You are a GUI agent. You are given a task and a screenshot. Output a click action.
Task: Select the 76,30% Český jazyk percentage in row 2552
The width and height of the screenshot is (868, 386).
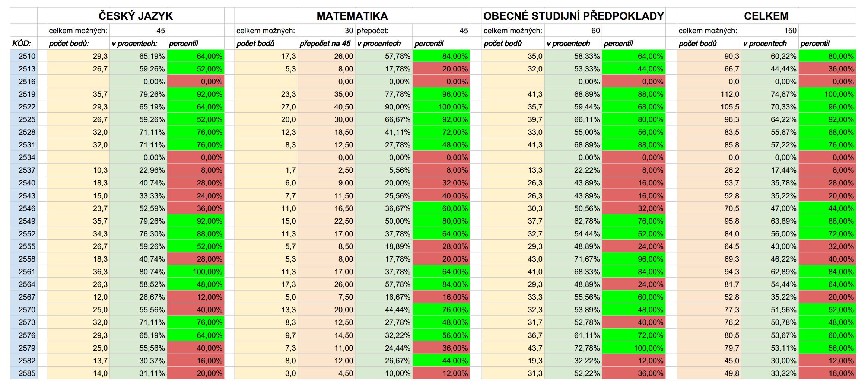(139, 234)
